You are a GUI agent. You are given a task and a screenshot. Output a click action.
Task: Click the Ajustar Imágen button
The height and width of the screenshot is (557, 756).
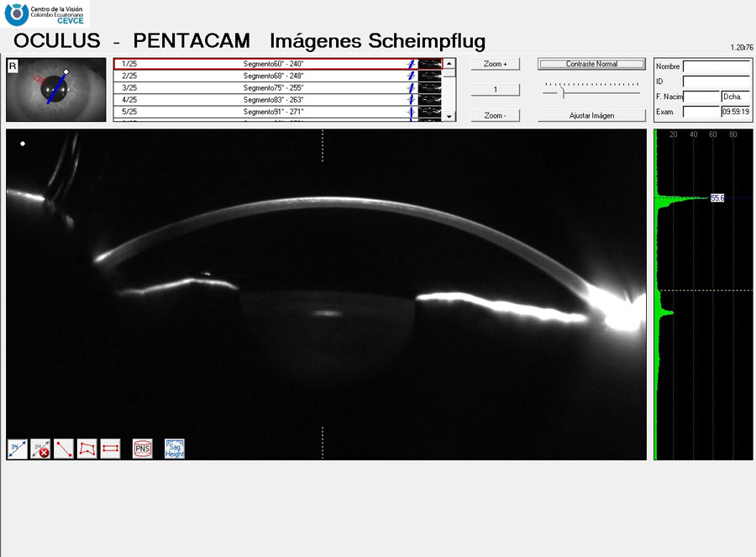click(591, 115)
